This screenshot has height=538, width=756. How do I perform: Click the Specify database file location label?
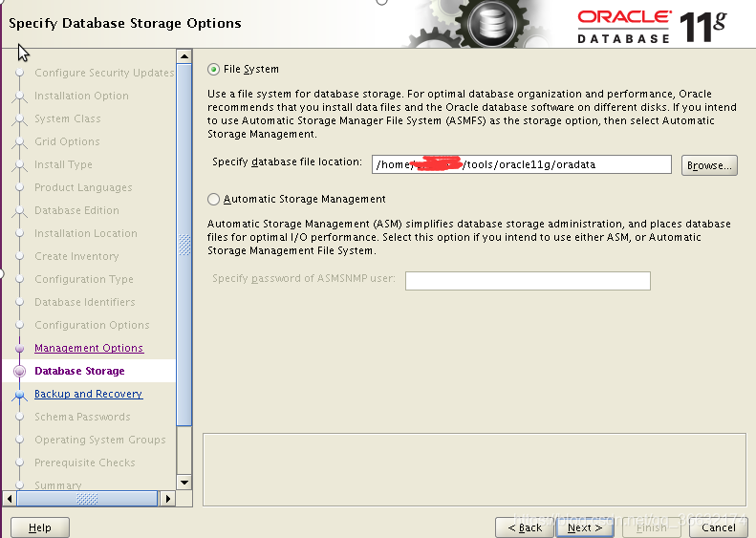[x=287, y=162]
